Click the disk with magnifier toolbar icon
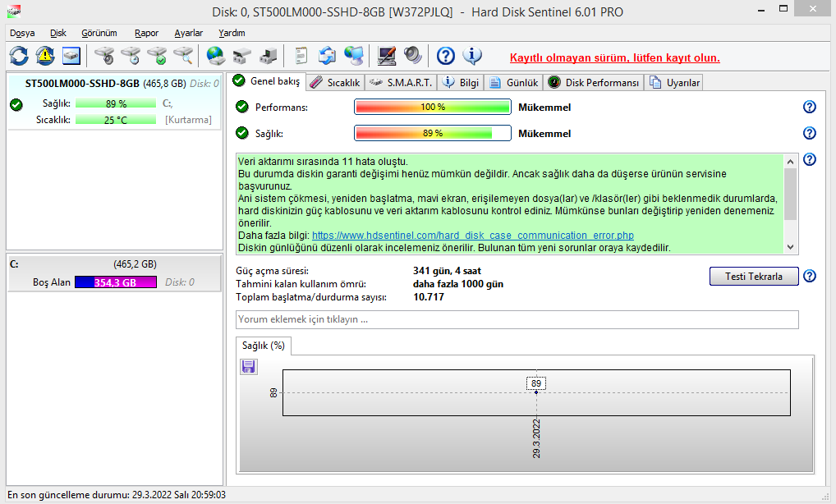 pyautogui.click(x=183, y=56)
